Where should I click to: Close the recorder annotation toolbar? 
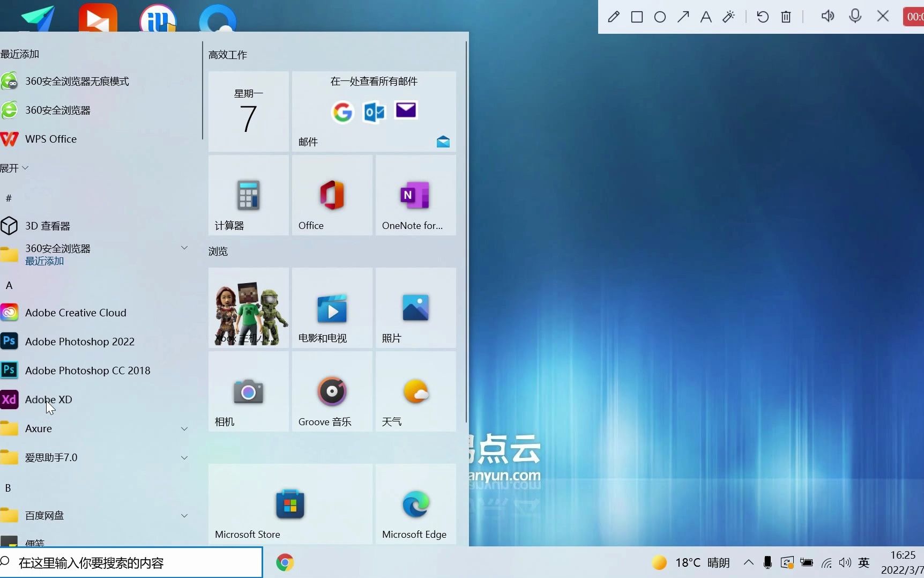pyautogui.click(x=883, y=16)
